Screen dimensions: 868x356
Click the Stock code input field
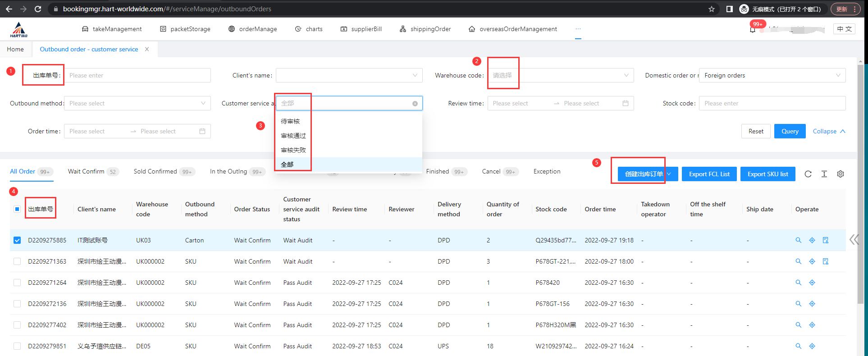click(x=772, y=103)
